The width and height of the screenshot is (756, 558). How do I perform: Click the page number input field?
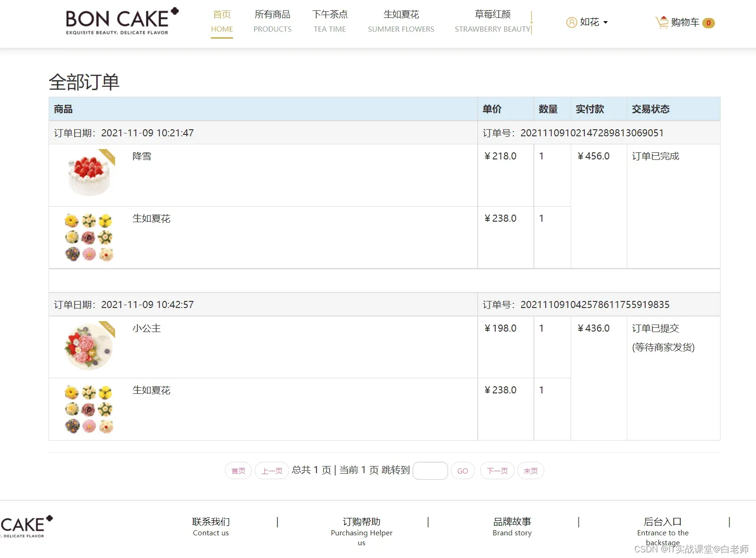(430, 470)
